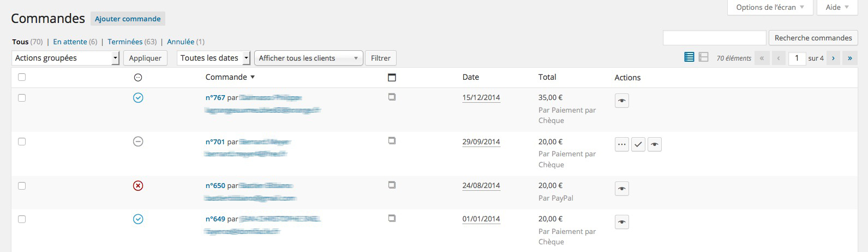Click processing dots icon for order n°701
This screenshot has width=868, height=252.
click(x=621, y=145)
